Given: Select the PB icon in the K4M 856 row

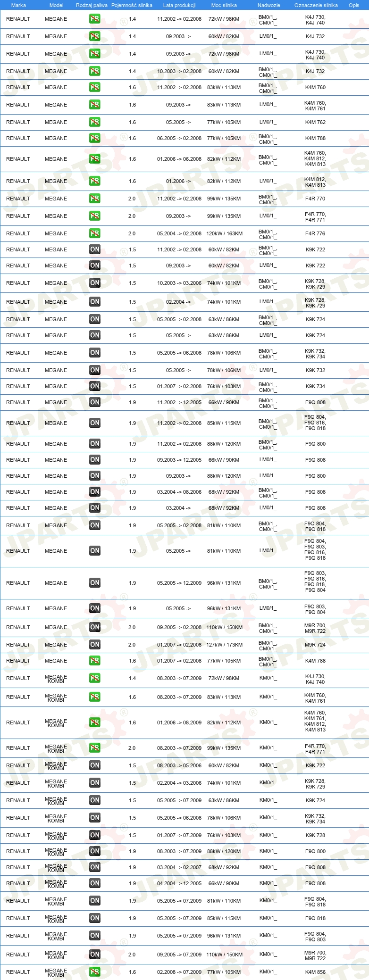Looking at the screenshot, I should (94, 972).
